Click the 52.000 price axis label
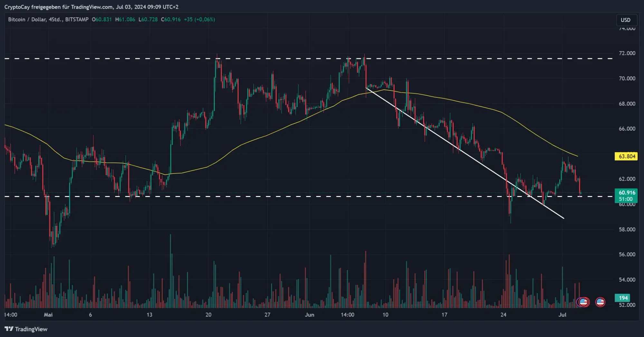The height and width of the screenshot is (337, 644). pyautogui.click(x=627, y=305)
